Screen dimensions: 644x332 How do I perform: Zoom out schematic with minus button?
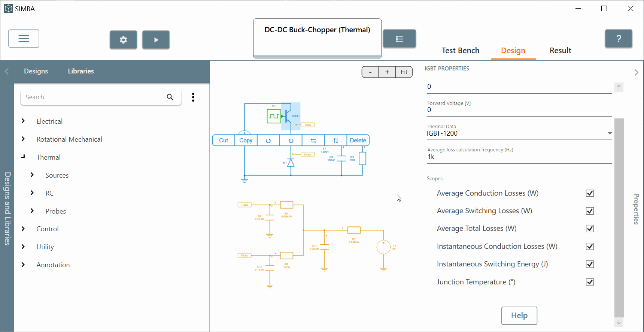point(370,72)
